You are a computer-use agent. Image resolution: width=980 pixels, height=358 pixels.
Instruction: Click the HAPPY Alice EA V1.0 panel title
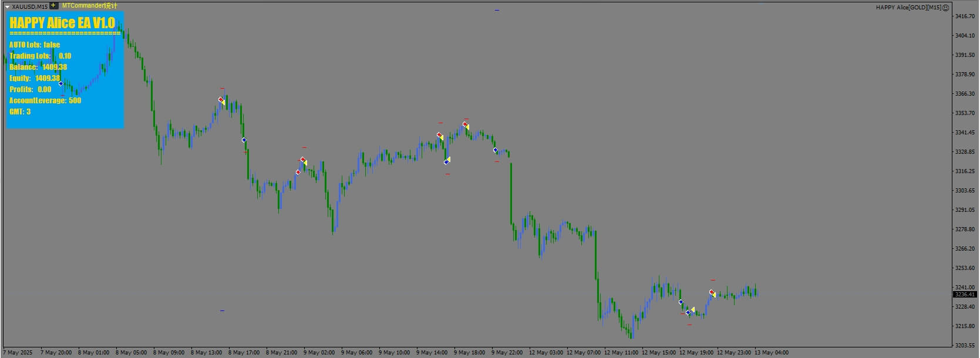tap(62, 23)
